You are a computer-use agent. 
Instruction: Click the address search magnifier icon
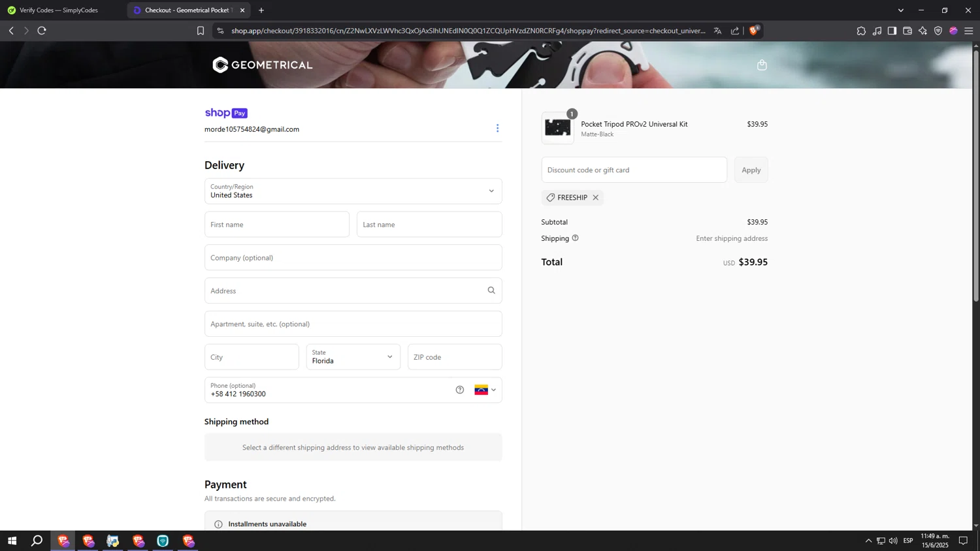(x=491, y=291)
